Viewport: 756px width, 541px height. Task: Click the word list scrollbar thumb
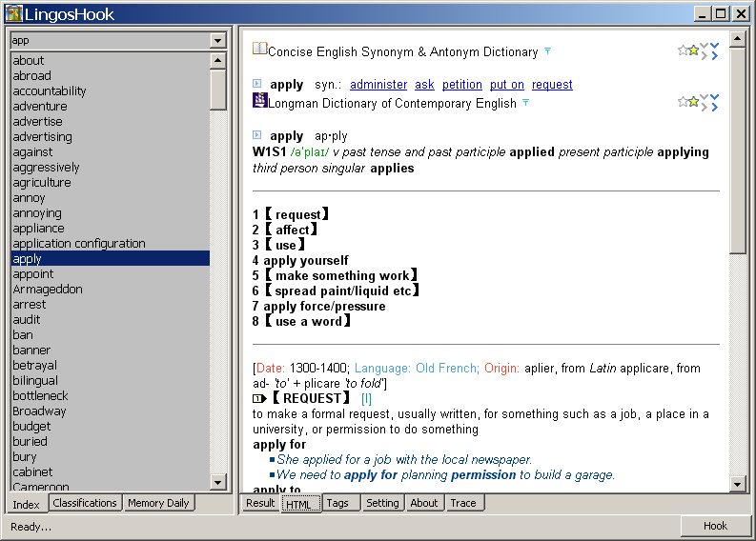[218, 90]
